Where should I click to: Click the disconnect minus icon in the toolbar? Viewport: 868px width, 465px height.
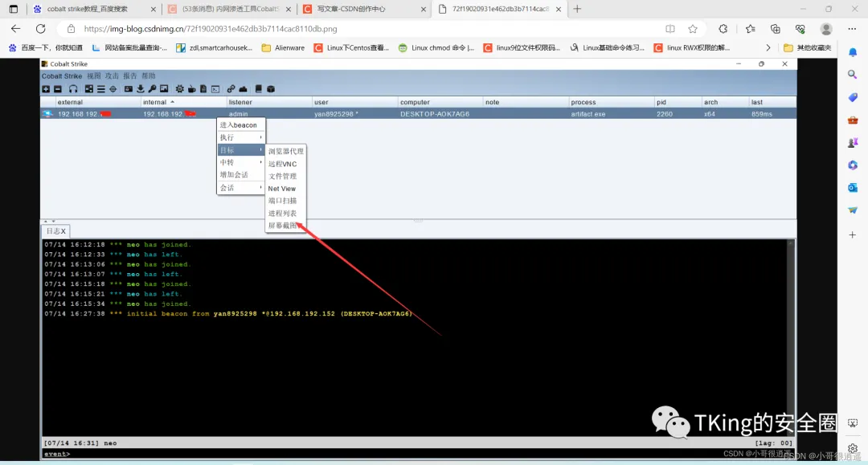click(x=58, y=89)
